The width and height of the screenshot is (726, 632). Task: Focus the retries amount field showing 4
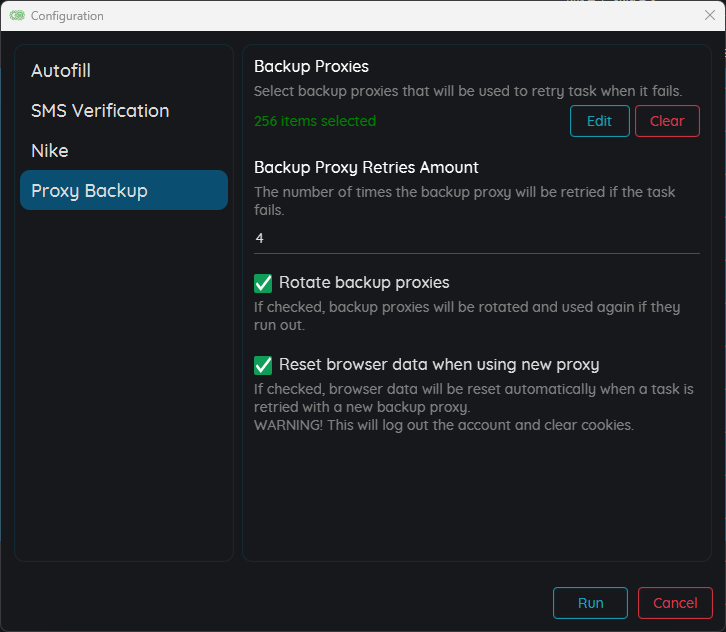476,238
